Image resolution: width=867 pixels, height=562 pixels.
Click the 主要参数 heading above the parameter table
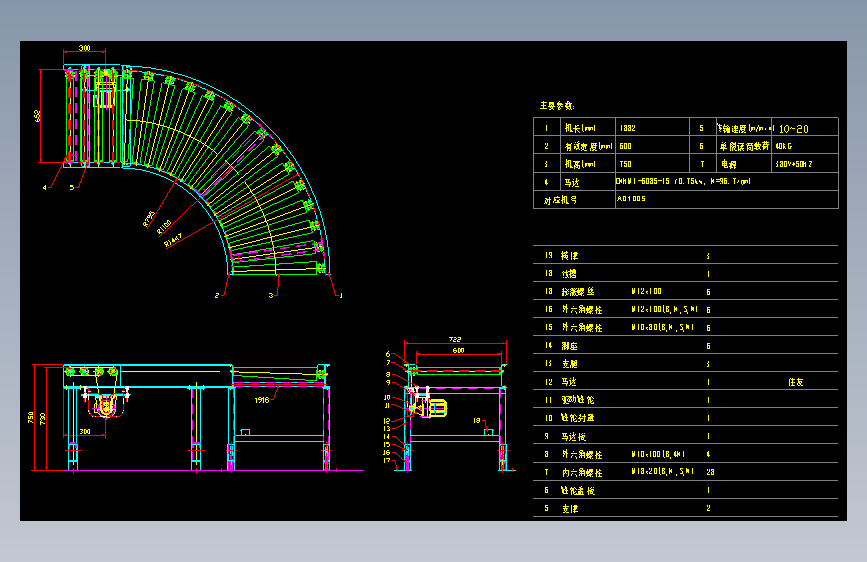[557, 105]
